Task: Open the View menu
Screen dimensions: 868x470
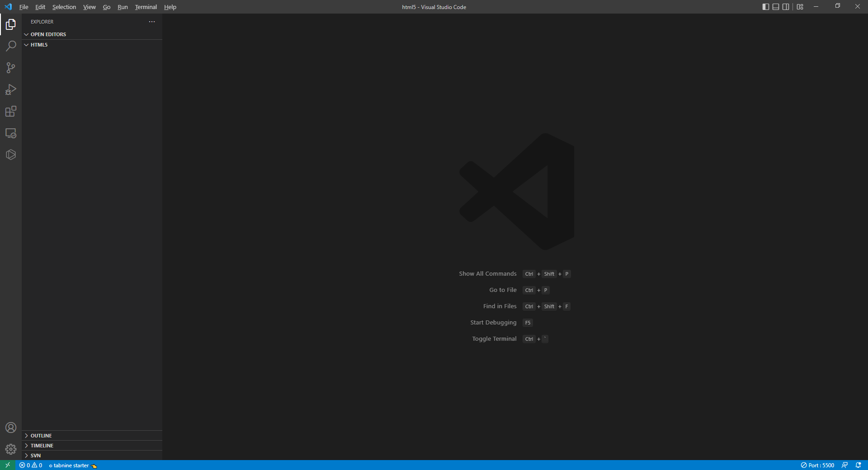Action: (x=90, y=7)
